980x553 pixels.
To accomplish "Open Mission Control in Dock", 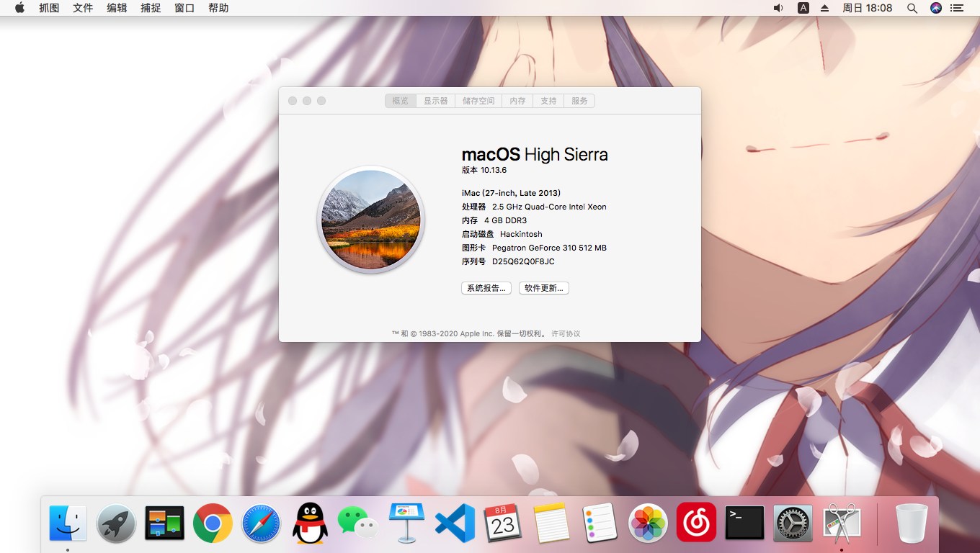I will 164,523.
